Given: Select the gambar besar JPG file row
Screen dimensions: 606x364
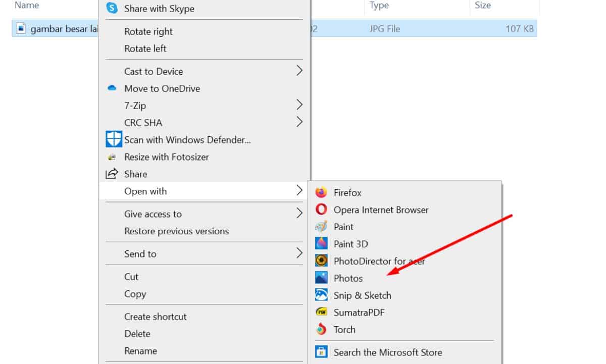Looking at the screenshot, I should (56, 29).
